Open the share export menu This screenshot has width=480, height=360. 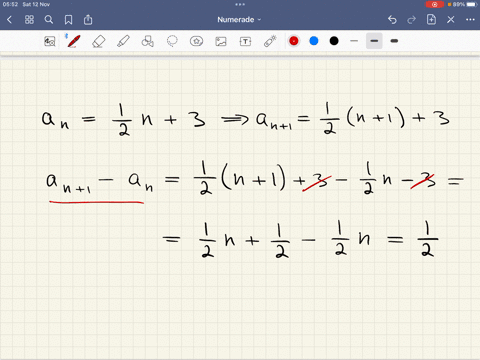tap(88, 19)
